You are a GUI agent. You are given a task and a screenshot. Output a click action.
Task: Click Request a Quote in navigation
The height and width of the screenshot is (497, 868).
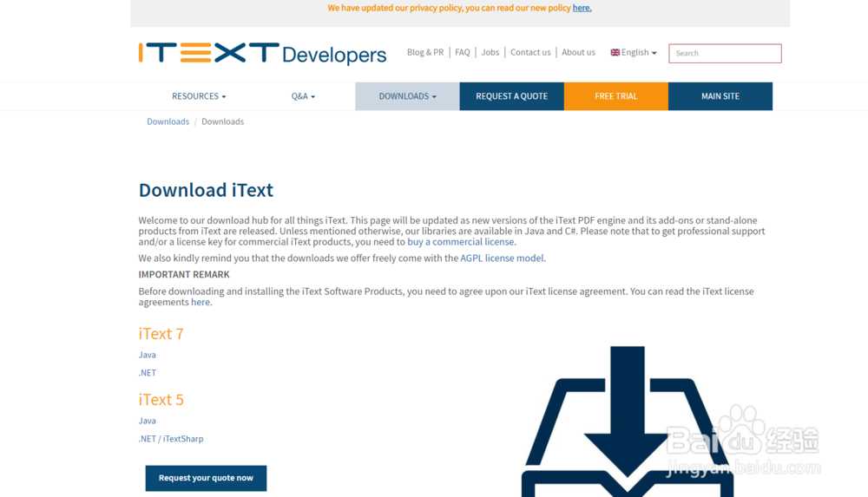(x=511, y=96)
